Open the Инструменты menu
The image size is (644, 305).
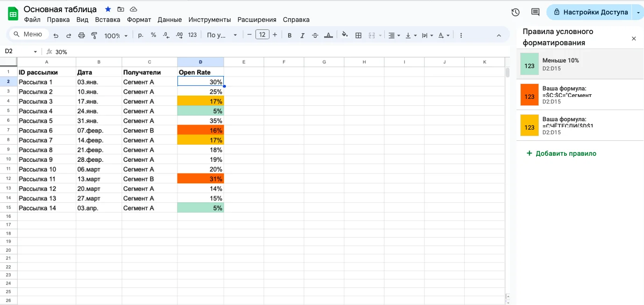click(210, 20)
